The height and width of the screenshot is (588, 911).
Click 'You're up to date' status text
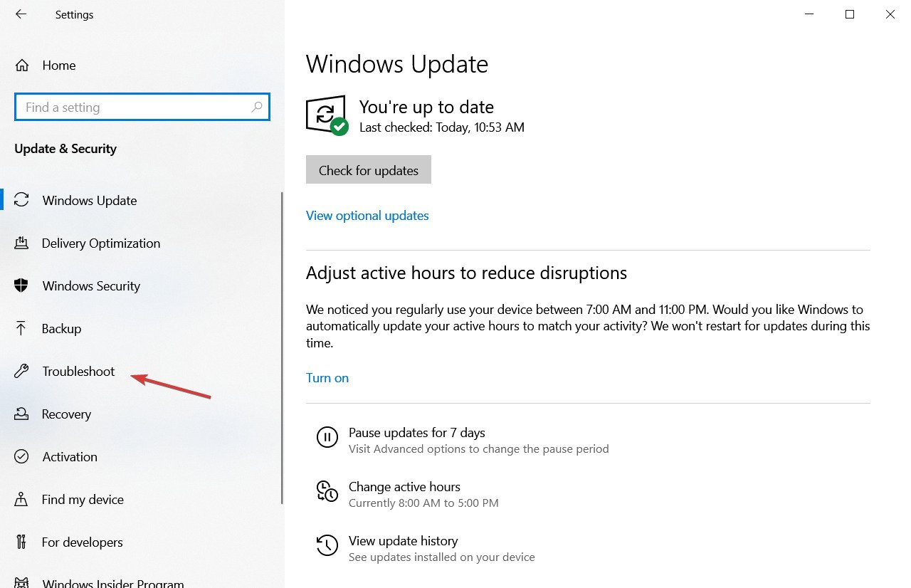426,107
